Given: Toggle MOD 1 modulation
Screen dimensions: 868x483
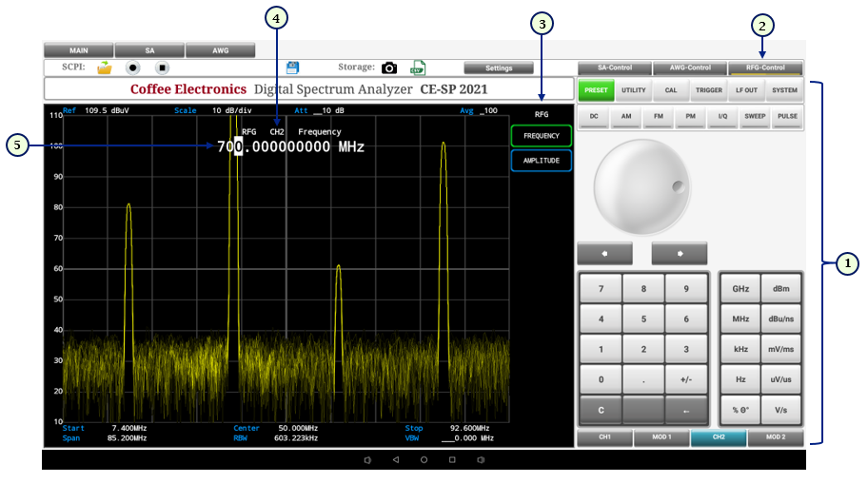Looking at the screenshot, I should tap(661, 438).
